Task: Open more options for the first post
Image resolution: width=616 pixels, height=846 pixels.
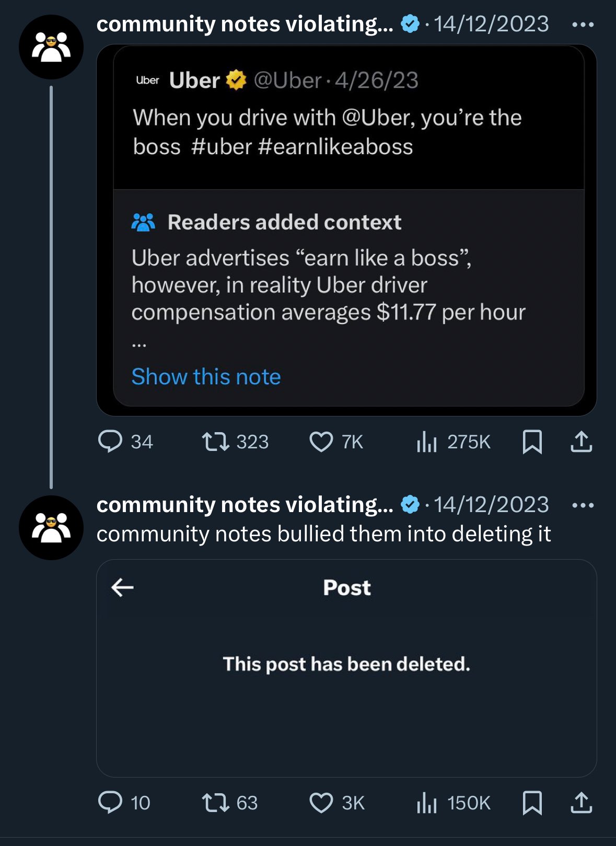Action: pyautogui.click(x=583, y=25)
